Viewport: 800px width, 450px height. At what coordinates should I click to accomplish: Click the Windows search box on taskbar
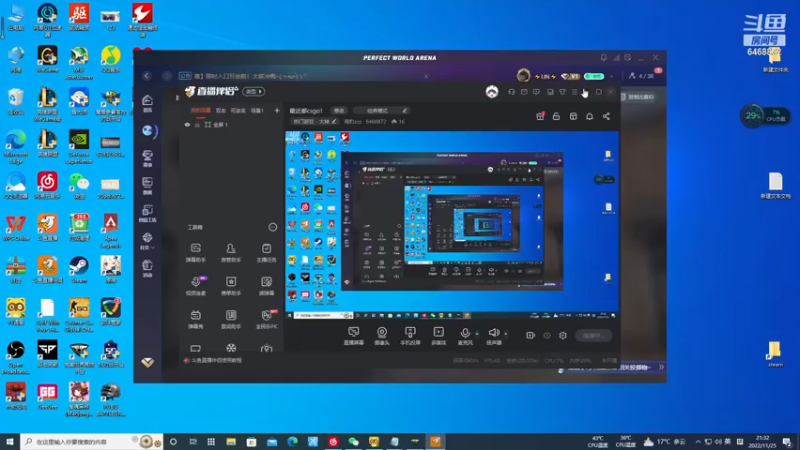[91, 441]
